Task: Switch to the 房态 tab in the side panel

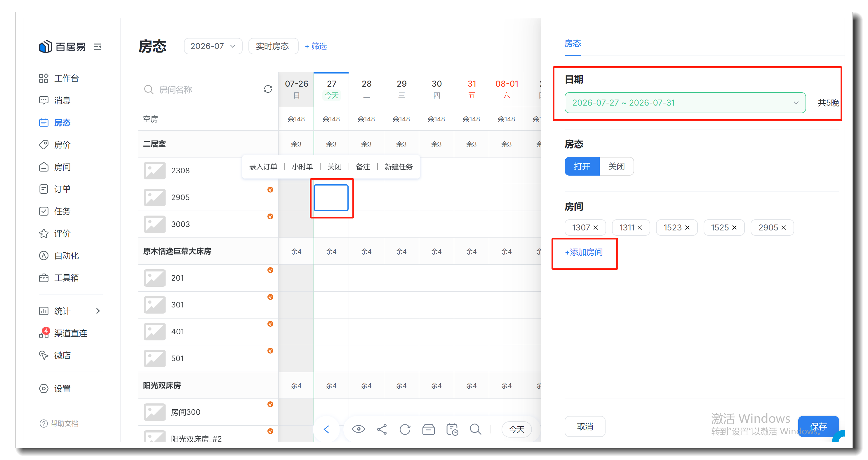Action: click(x=573, y=43)
